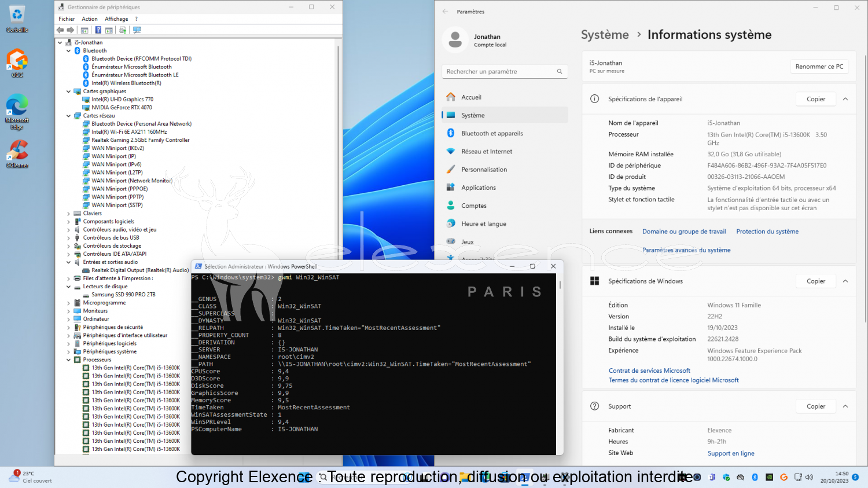Select the CCleaner desktop shortcut
868x488 pixels.
click(x=17, y=154)
